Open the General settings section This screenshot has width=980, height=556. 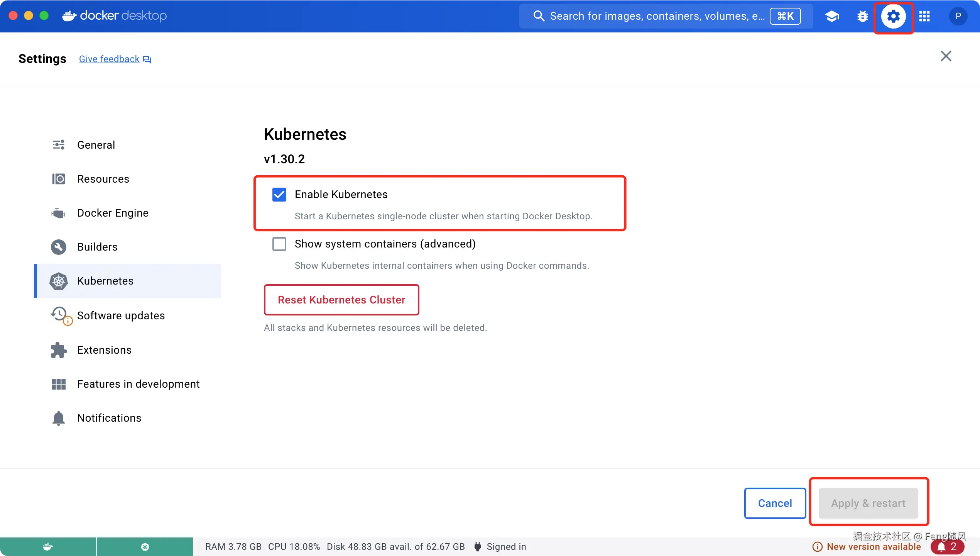tap(96, 145)
